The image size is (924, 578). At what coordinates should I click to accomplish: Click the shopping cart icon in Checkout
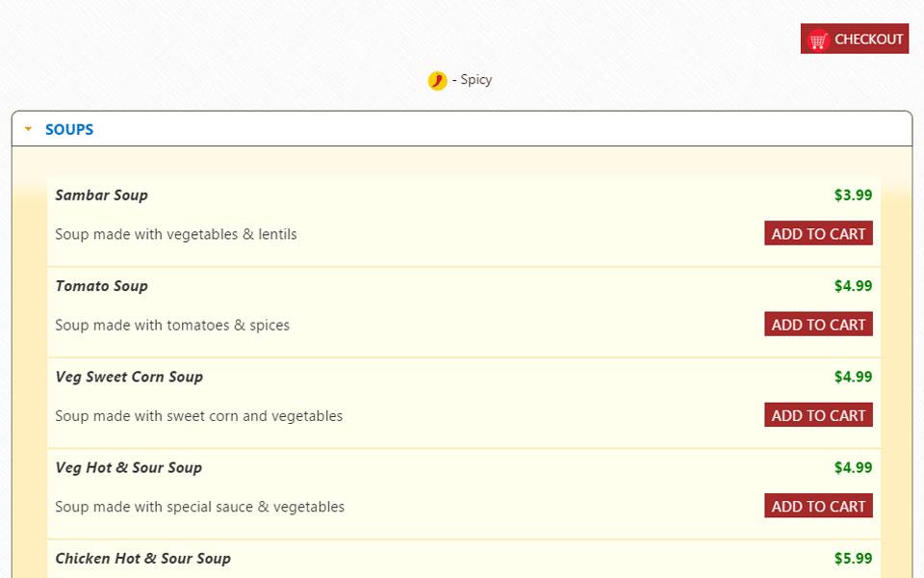pyautogui.click(x=818, y=39)
